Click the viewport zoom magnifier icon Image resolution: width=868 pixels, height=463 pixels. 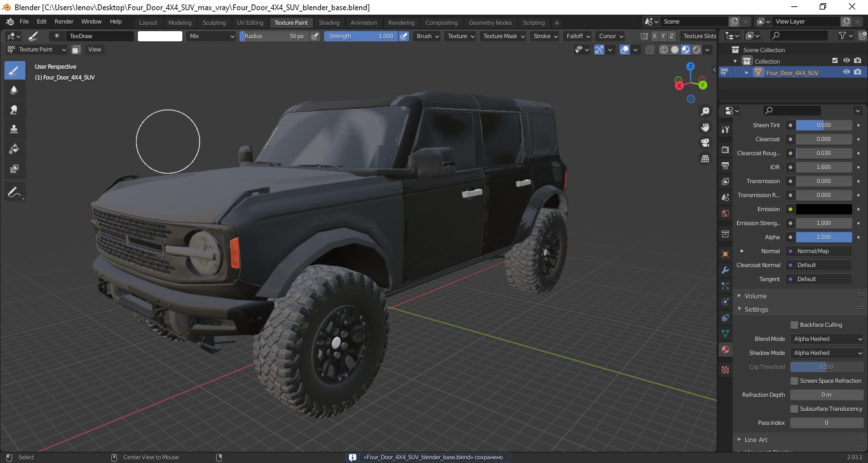pos(705,111)
